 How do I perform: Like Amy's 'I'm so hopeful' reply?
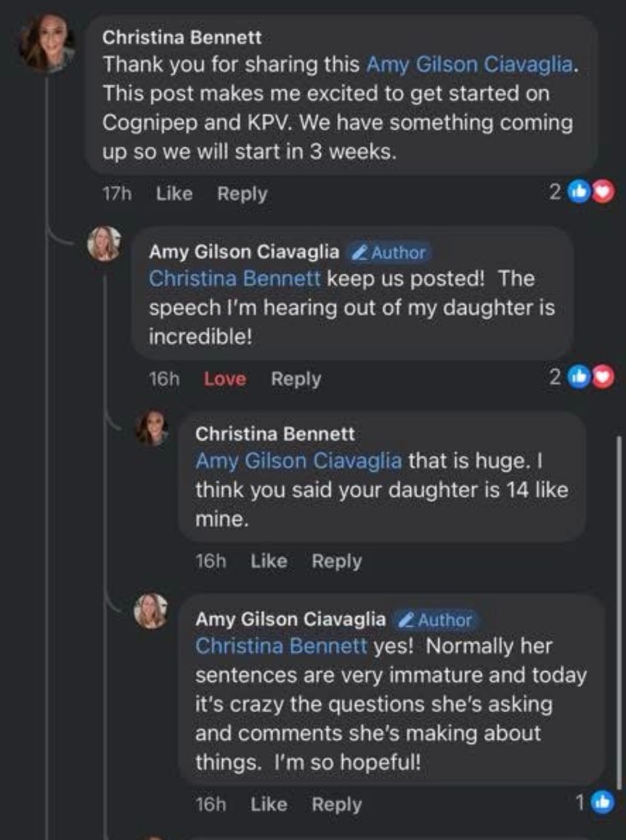[x=269, y=805]
